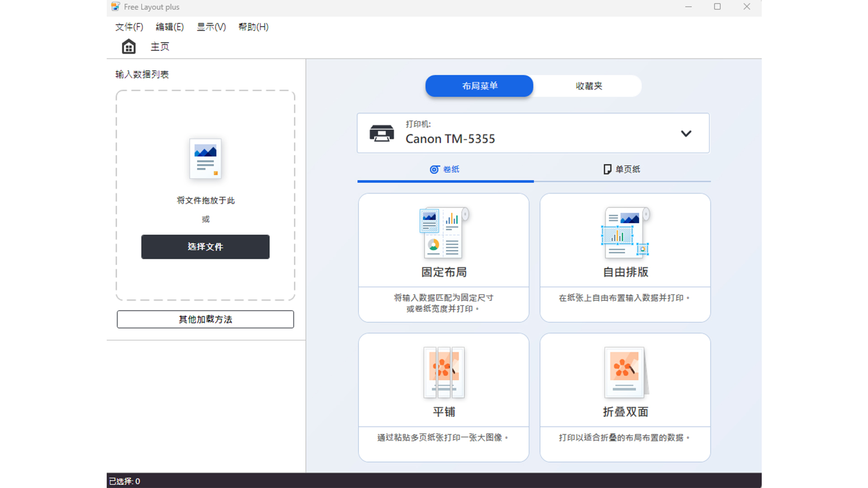This screenshot has height=488, width=868.
Task: Open the 编辑(E) menu
Action: pyautogui.click(x=170, y=27)
